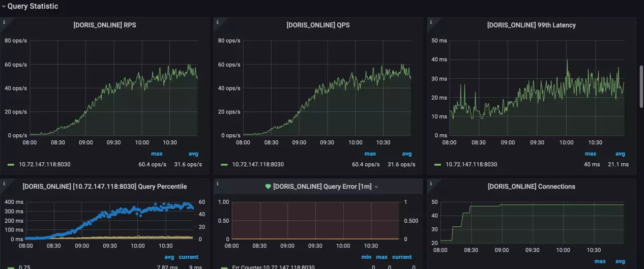Viewport: 644px width, 269px height.
Task: Toggle RPS series 10.72.147.118:8030 legend
Action: point(45,164)
